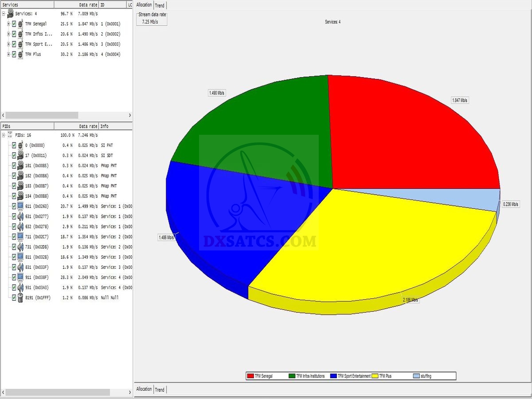
Task: Click the TFM Senegal service icon
Action: pos(20,24)
